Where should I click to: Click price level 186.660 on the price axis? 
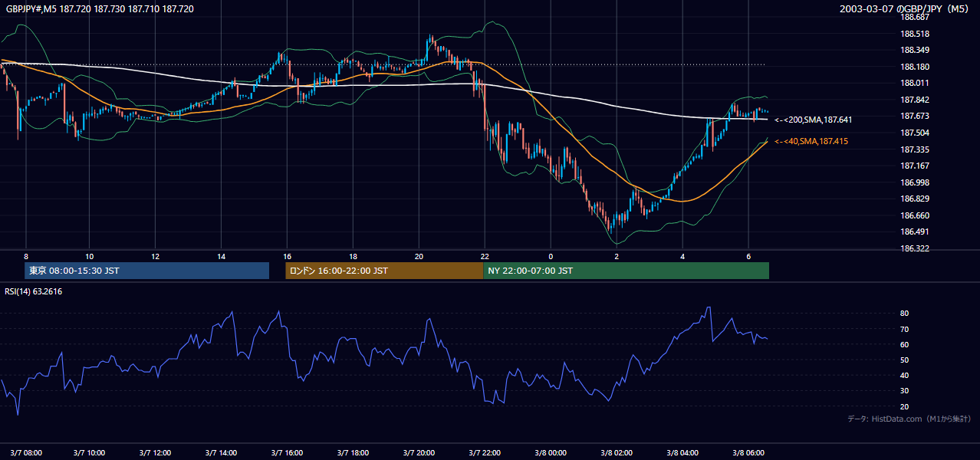(914, 215)
